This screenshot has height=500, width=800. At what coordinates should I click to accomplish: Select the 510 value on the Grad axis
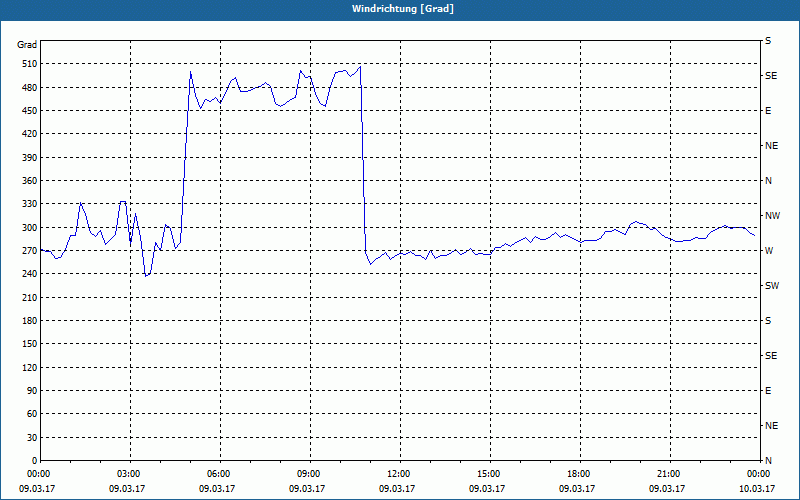30,64
